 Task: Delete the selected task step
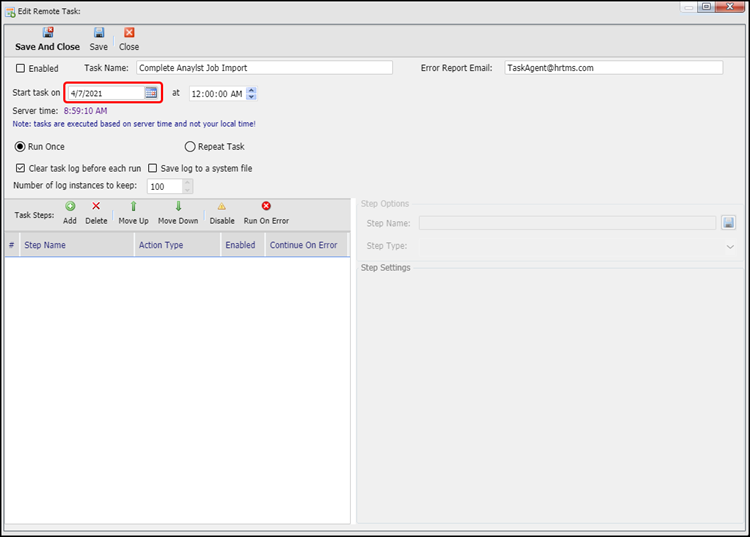click(96, 213)
